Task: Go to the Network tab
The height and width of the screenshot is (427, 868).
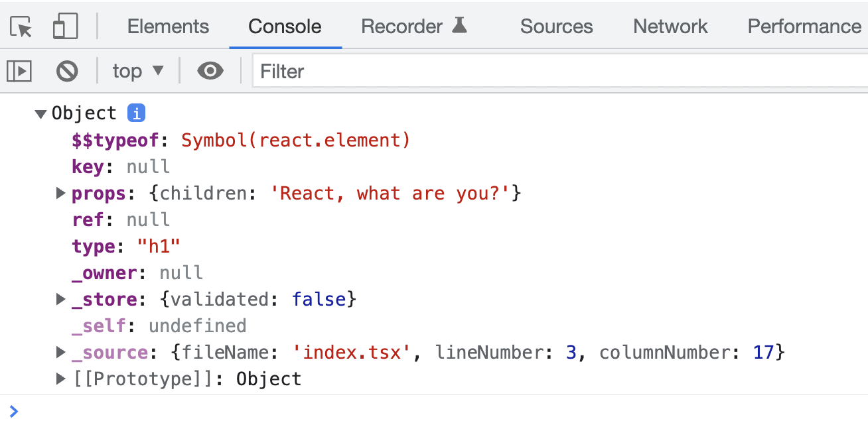Action: point(670,27)
